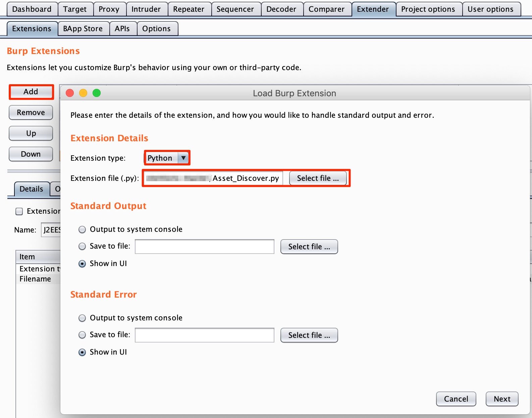Screen dimensions: 532x418
Task: Open the Comparer tab
Action: point(327,9)
